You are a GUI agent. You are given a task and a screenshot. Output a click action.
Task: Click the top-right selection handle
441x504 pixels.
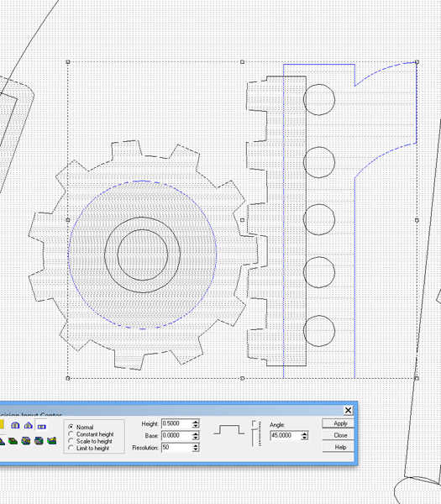(x=417, y=61)
